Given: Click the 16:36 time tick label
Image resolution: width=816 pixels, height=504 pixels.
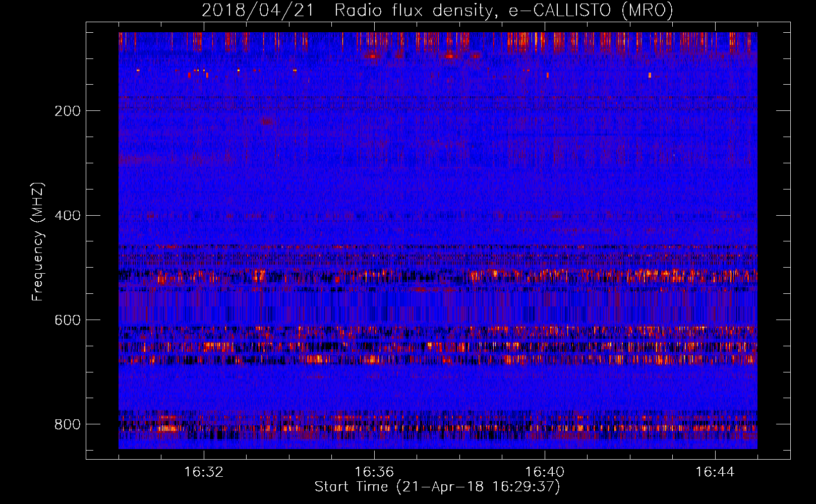Looking at the screenshot, I should (374, 472).
